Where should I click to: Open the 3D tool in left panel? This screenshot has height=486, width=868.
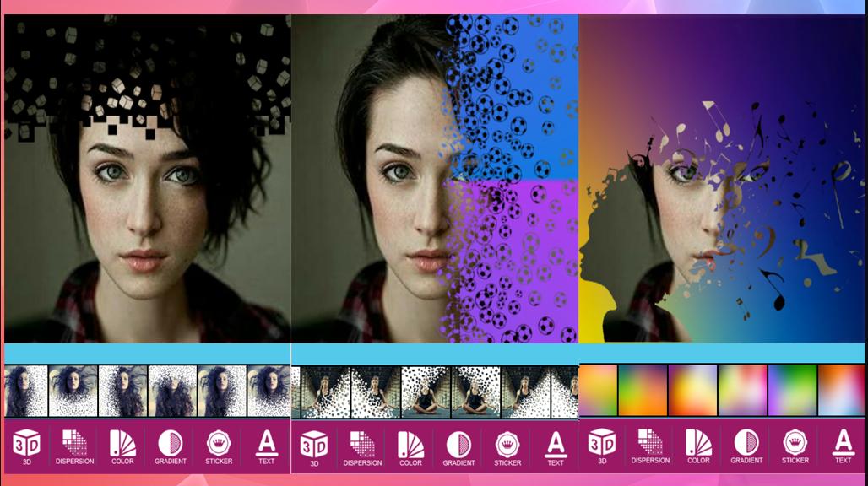pyautogui.click(x=27, y=445)
